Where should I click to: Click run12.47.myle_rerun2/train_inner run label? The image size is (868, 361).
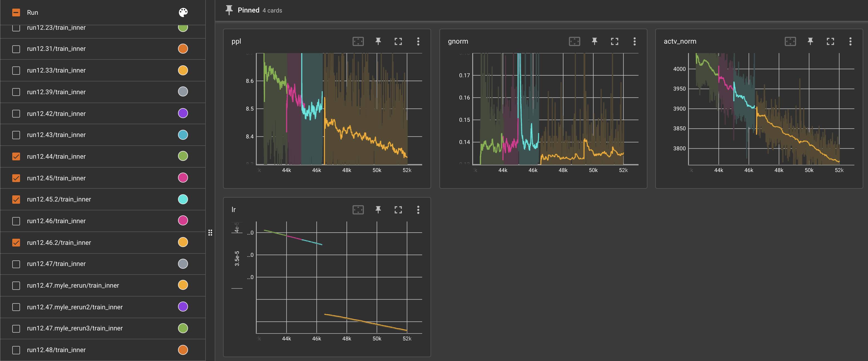coord(75,307)
